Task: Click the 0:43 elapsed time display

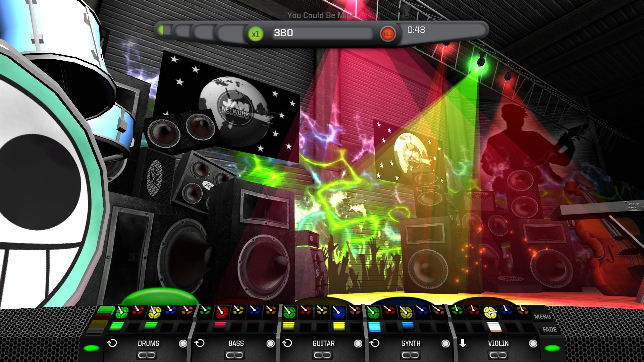Action: (x=416, y=30)
